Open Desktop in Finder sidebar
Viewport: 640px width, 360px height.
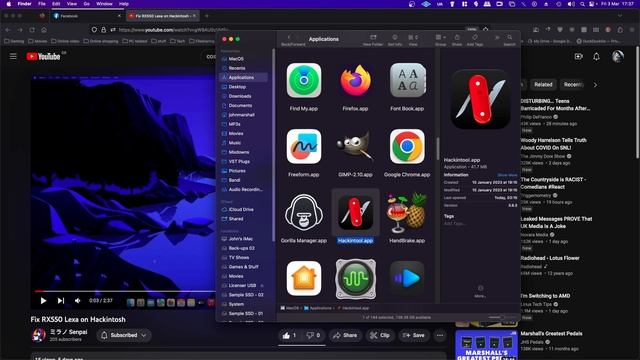point(237,87)
